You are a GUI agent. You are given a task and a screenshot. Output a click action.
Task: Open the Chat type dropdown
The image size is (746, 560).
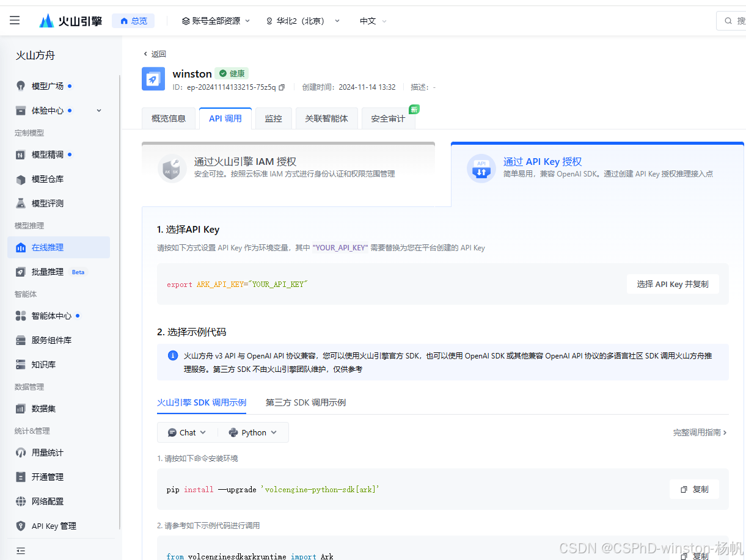pyautogui.click(x=187, y=432)
